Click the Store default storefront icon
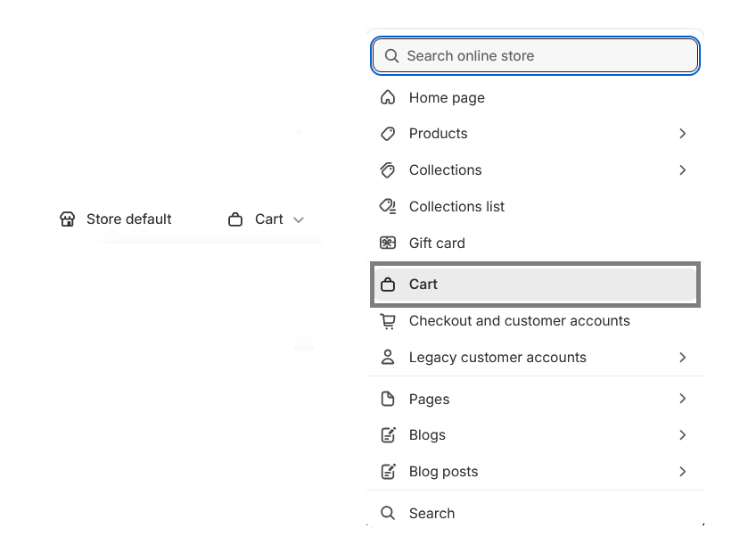Screen dimensions: 756x553 (68, 219)
